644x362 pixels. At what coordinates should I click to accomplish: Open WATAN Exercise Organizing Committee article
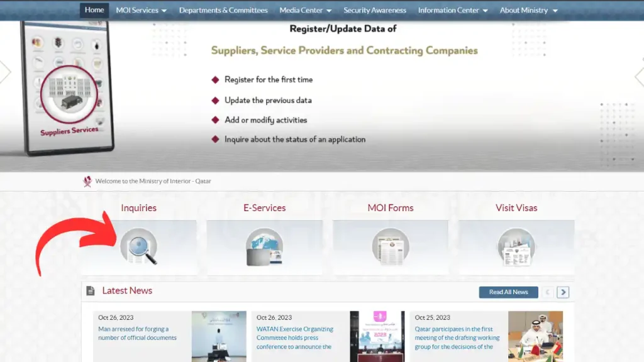click(295, 337)
